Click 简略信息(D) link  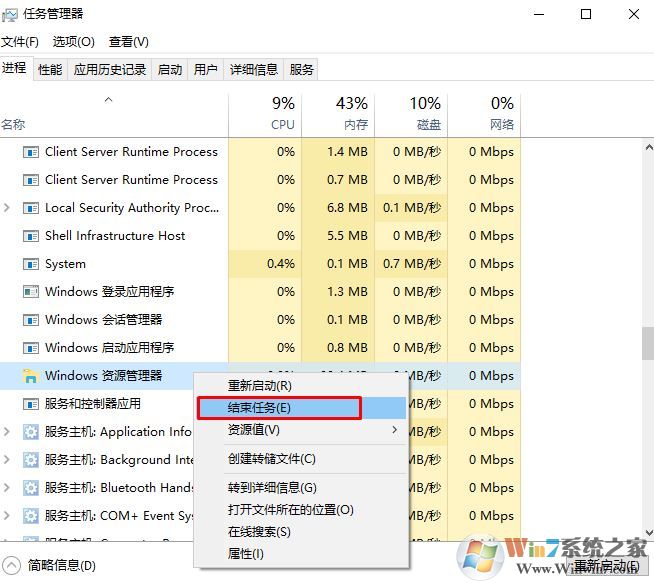pos(62,566)
